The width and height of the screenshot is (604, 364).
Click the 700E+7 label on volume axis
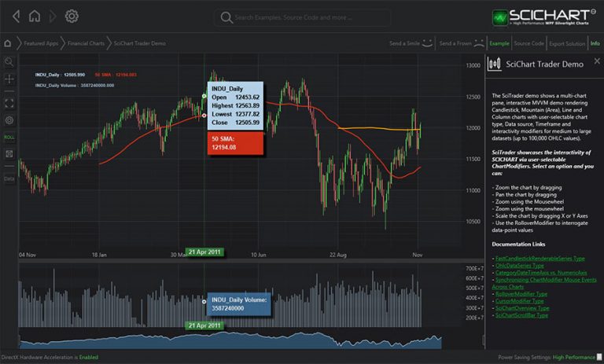474,268
